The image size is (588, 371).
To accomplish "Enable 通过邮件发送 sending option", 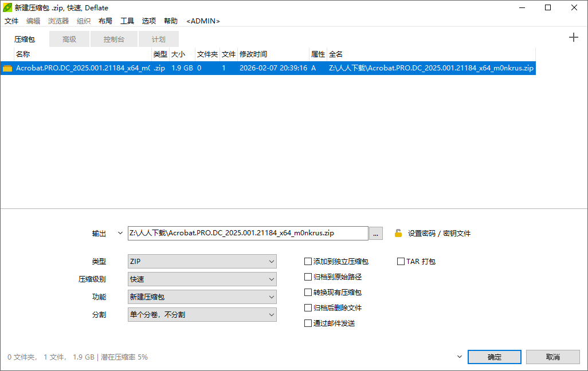I will (308, 323).
